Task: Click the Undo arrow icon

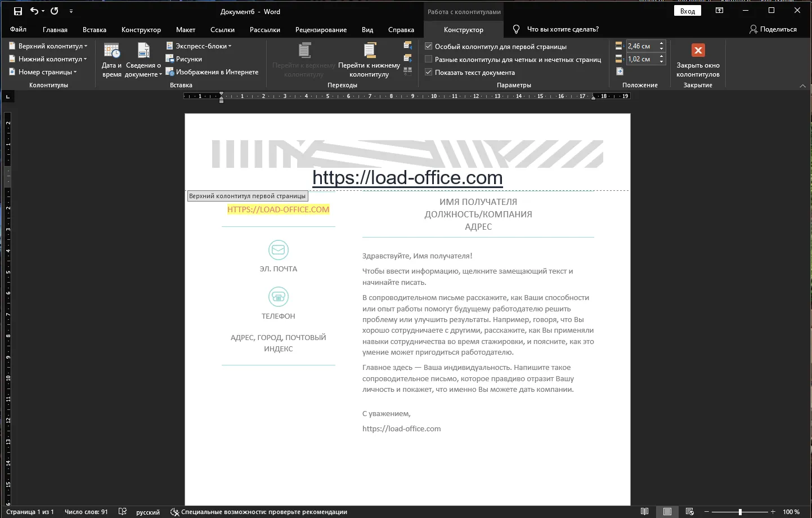Action: click(x=34, y=11)
